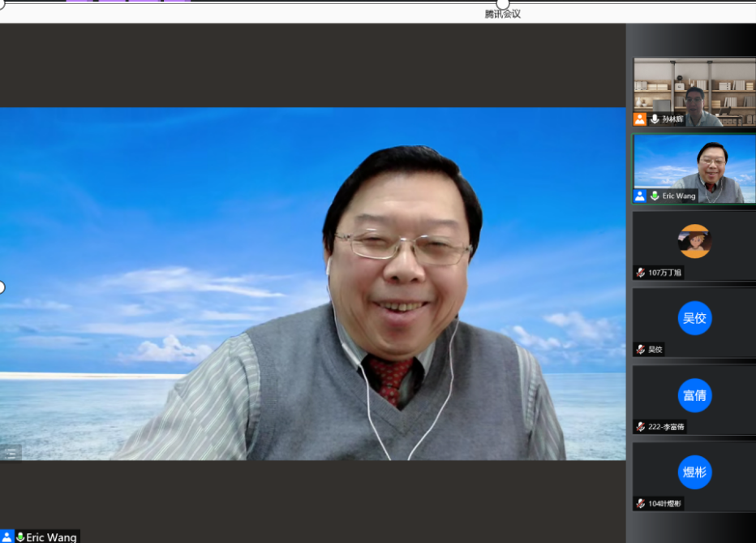756x543 pixels.
Task: Click the Eric Wang name label under the main video
Action: (51, 537)
